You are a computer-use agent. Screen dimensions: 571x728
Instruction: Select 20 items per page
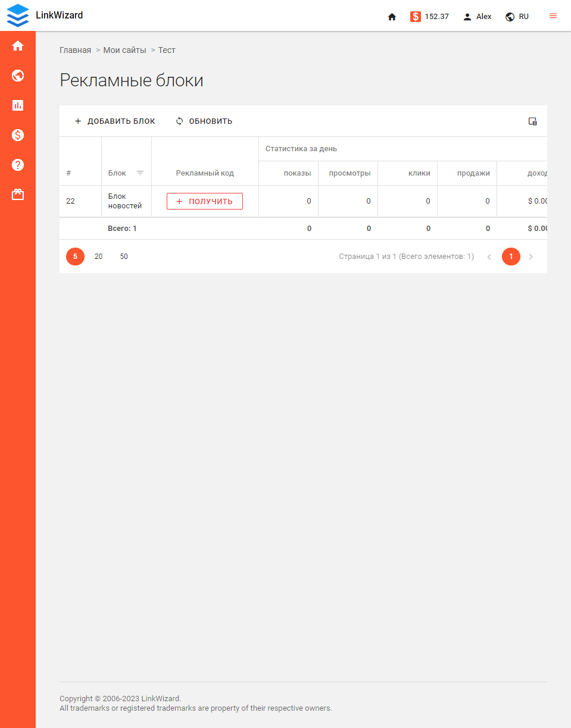(98, 257)
